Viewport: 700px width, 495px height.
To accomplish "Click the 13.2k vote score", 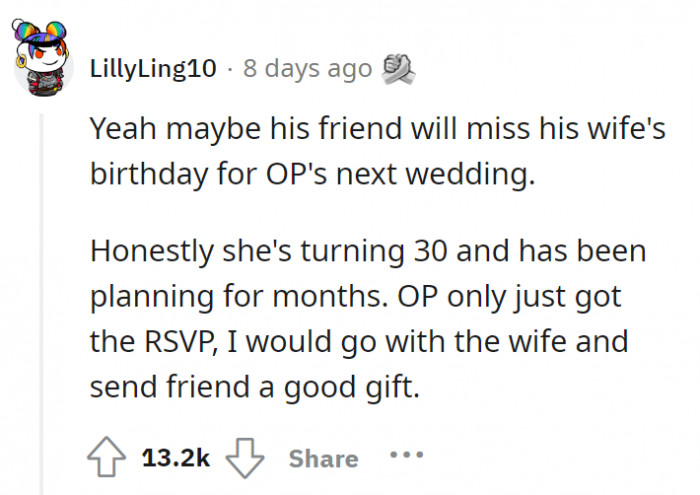I will pos(176,458).
